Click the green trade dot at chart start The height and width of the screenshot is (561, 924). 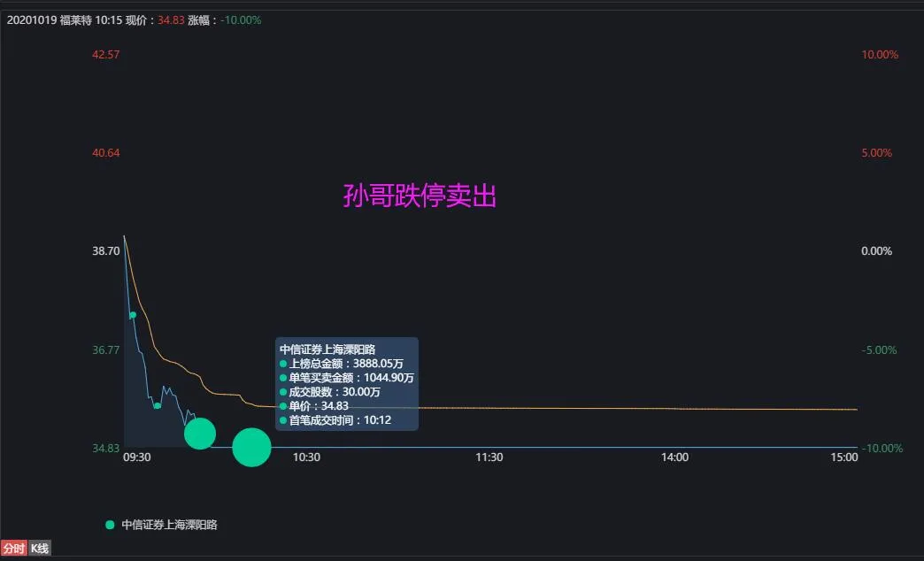coord(132,314)
